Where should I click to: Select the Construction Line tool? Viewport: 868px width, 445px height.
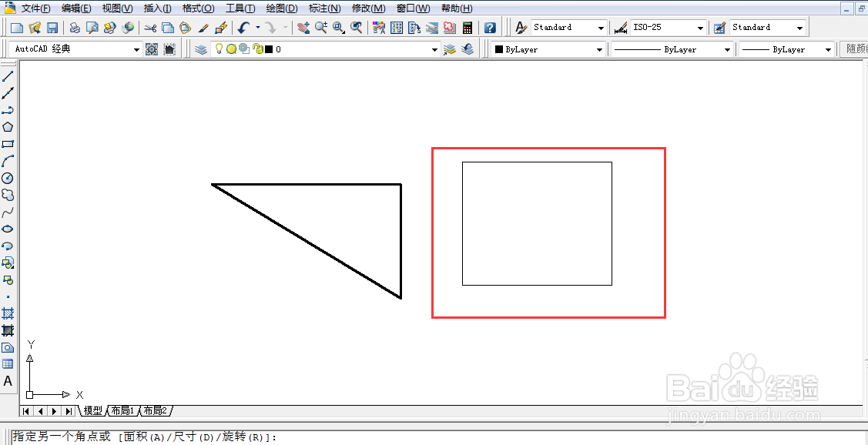[8, 93]
